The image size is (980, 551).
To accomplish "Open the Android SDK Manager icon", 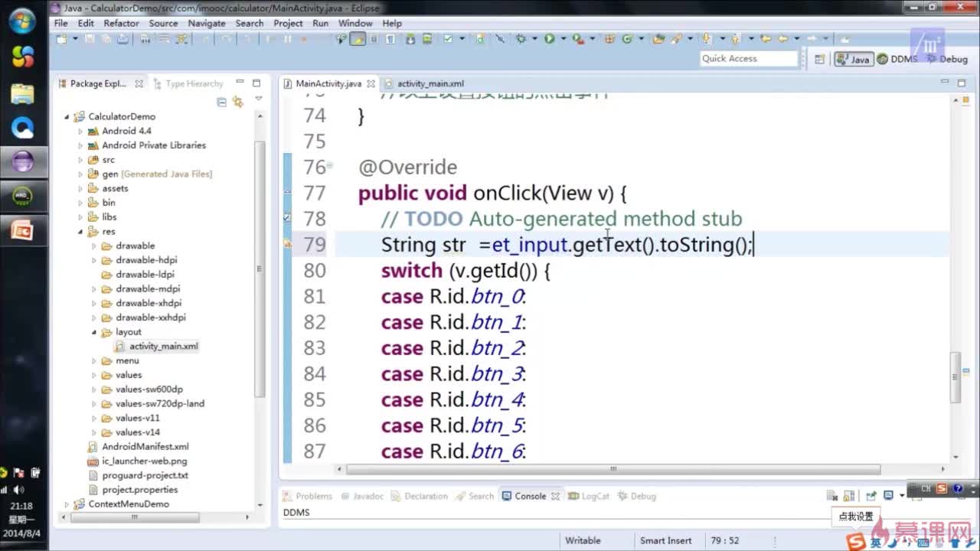I will (x=411, y=39).
